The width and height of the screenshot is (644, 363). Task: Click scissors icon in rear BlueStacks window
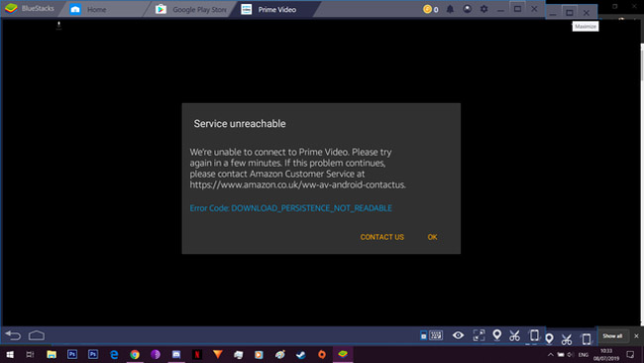point(567,339)
